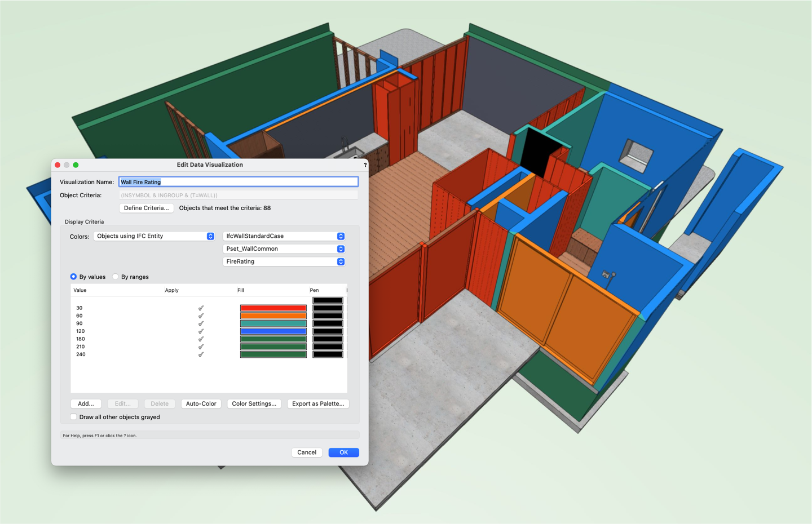This screenshot has width=812, height=524.
Task: Click the teal fill swatch for value 90
Action: click(x=273, y=323)
